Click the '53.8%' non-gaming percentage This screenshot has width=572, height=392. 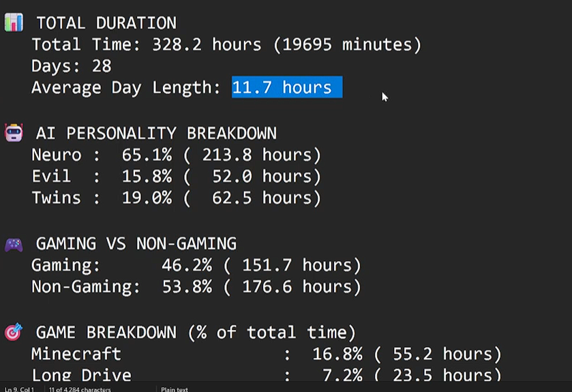pos(187,287)
